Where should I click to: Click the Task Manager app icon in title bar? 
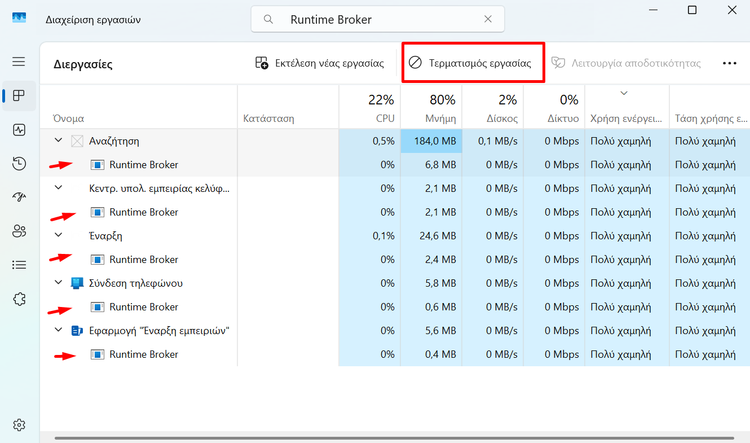19,18
